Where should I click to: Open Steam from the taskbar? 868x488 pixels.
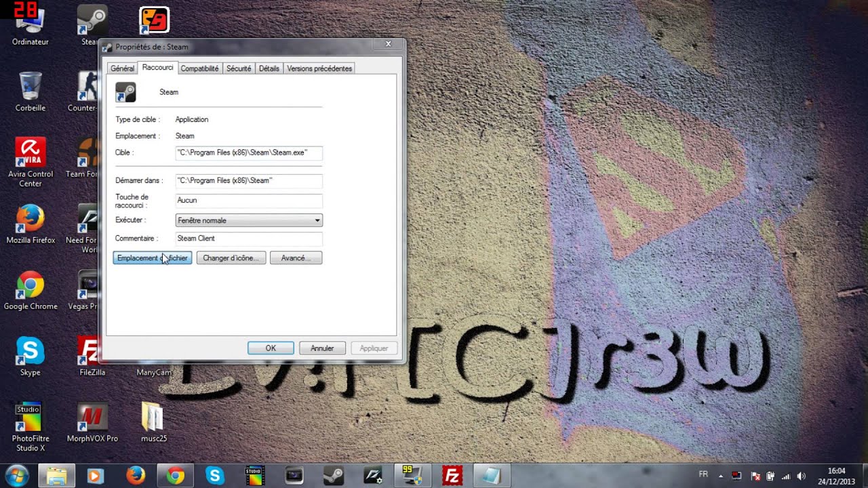tap(333, 476)
